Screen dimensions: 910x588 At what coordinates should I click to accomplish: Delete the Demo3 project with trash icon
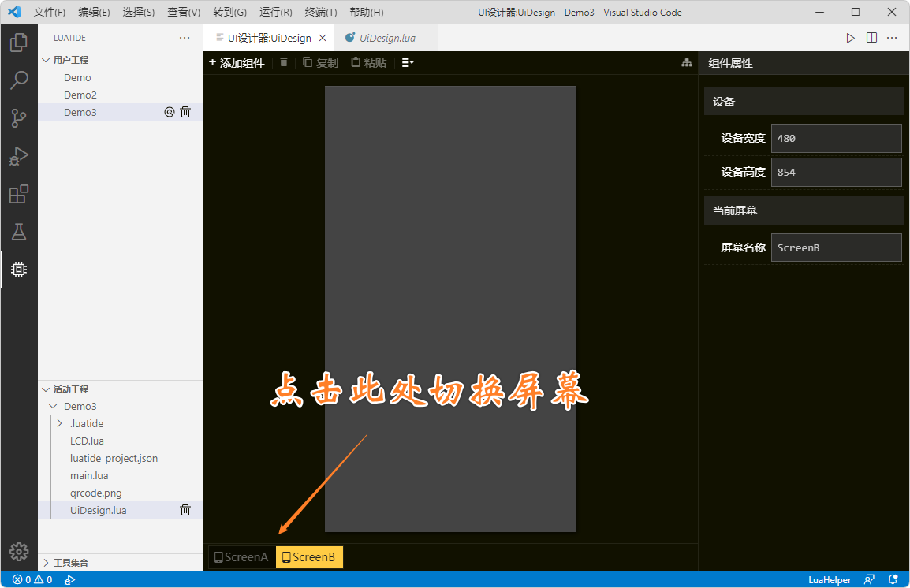pyautogui.click(x=185, y=112)
